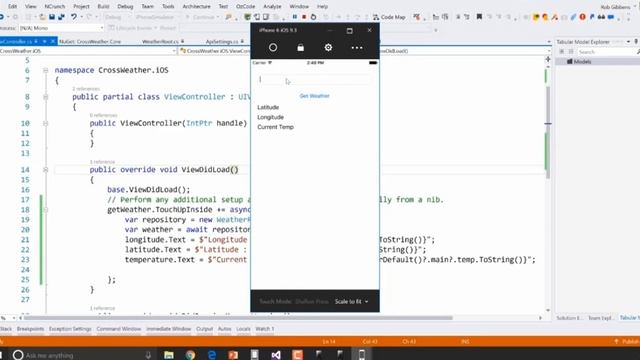The image size is (640, 360).
Task: Open the Locals tab
Action: point(243,329)
